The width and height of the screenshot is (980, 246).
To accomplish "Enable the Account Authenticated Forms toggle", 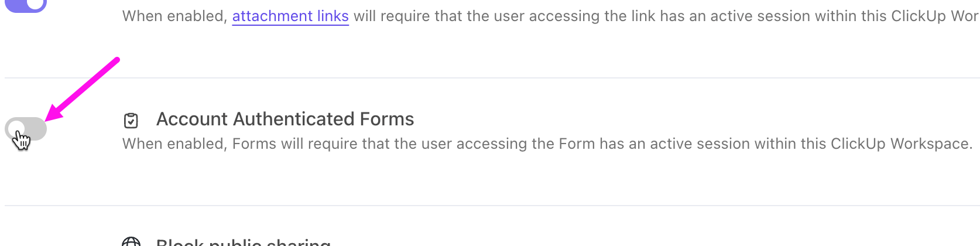I will pos(26,129).
